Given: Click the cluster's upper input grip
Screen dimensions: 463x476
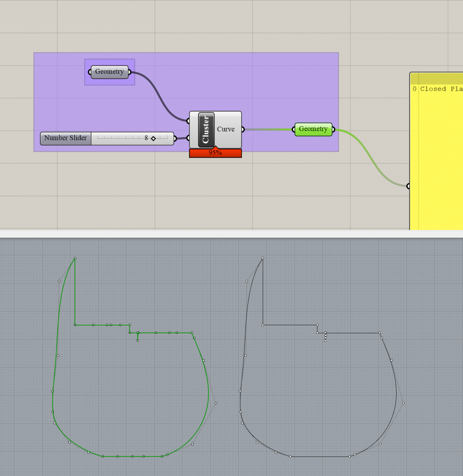Looking at the screenshot, I should tap(188, 121).
